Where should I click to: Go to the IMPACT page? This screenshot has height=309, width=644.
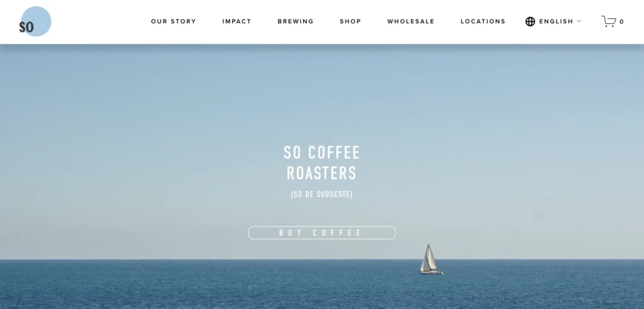click(x=236, y=21)
